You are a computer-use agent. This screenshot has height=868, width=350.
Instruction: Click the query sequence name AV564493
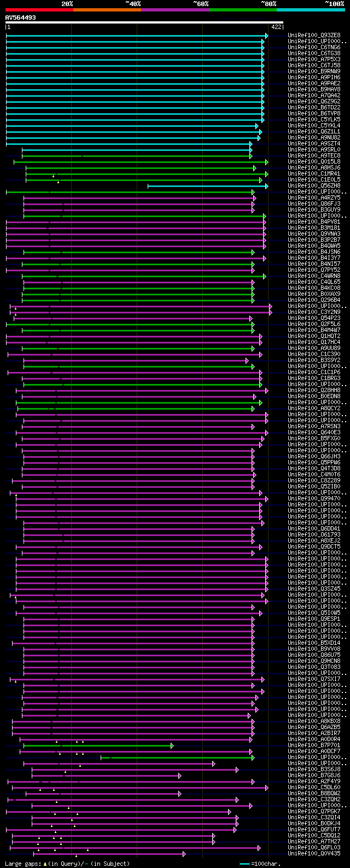(21, 18)
